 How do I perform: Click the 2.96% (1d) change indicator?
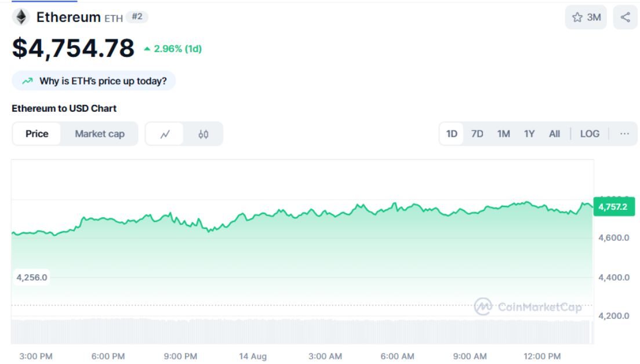pos(173,49)
